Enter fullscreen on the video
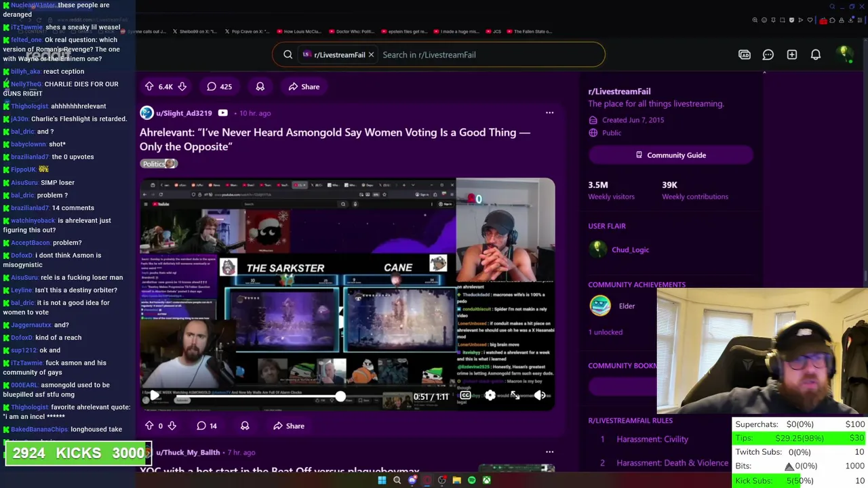Screen dimensions: 868x488 [515, 396]
